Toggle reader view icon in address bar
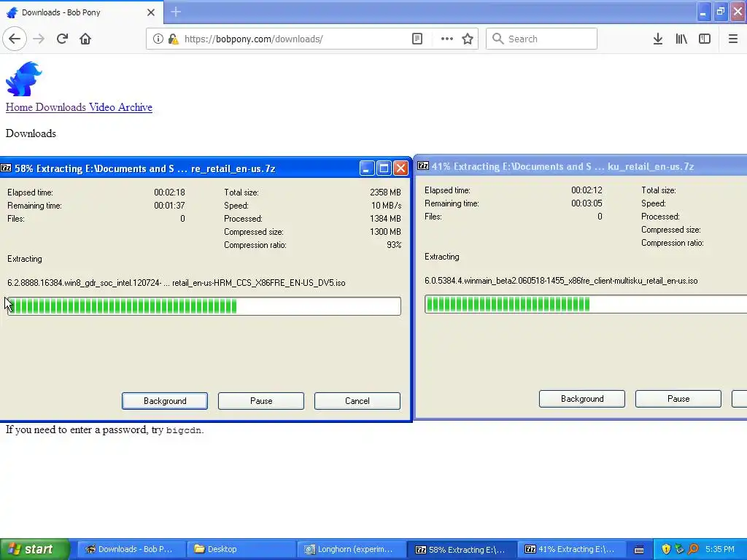747x560 pixels. tap(417, 39)
